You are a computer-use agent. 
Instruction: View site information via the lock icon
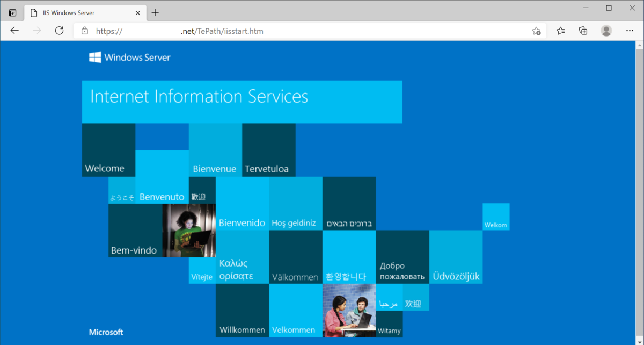tap(85, 31)
